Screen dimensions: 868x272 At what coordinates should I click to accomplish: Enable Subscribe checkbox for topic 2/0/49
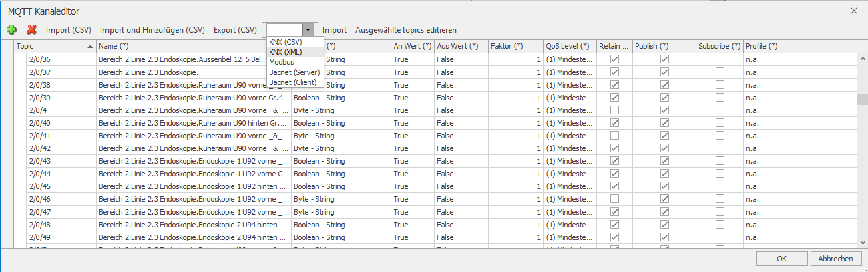coord(720,237)
